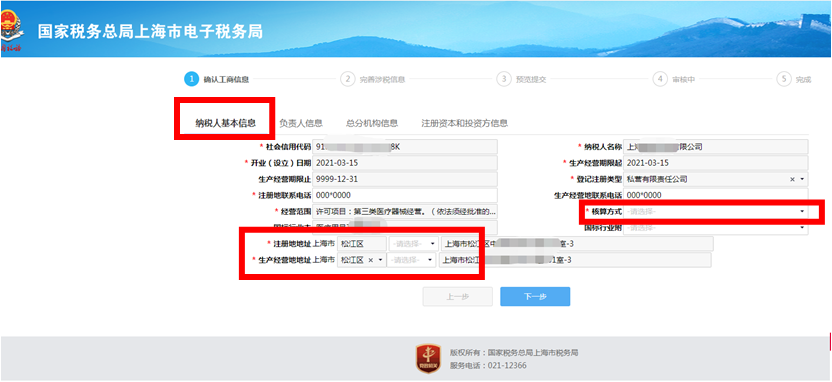Open 生产经营地地址 district dropdown arrow
The width and height of the screenshot is (832, 382).
380,260
